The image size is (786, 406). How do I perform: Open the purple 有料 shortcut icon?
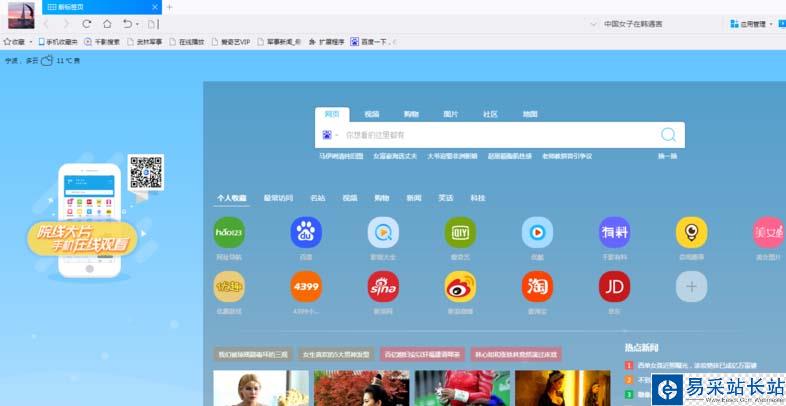coord(615,232)
